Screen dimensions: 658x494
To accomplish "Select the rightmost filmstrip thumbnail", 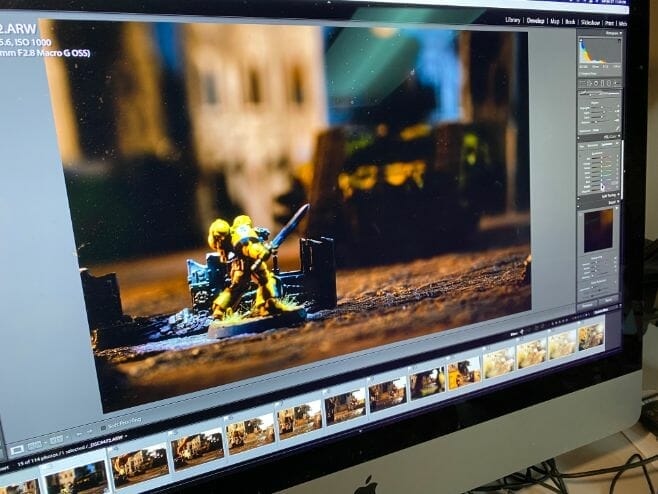I will 591,337.
